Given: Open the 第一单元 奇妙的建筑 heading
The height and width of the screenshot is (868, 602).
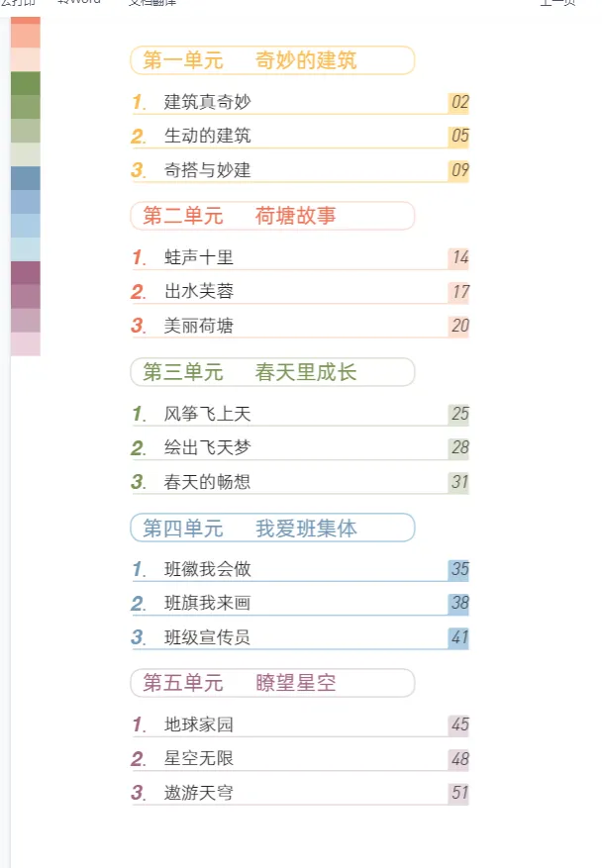Looking at the screenshot, I should click(271, 60).
